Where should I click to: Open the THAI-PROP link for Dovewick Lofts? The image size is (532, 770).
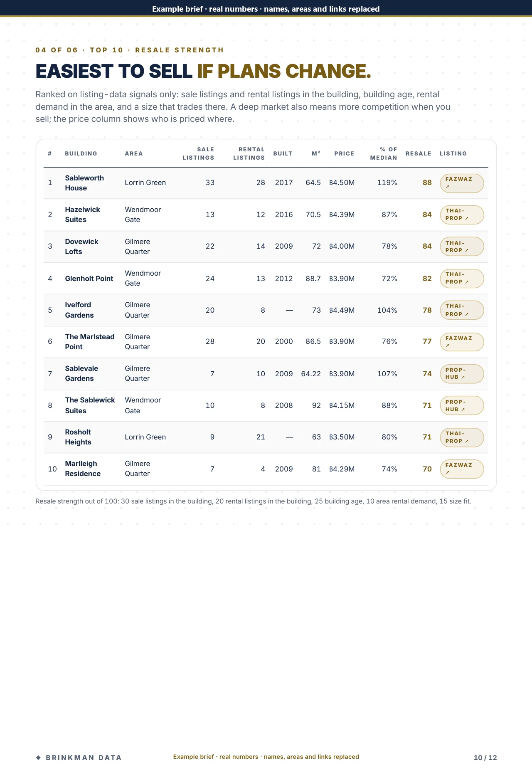pyautogui.click(x=462, y=247)
